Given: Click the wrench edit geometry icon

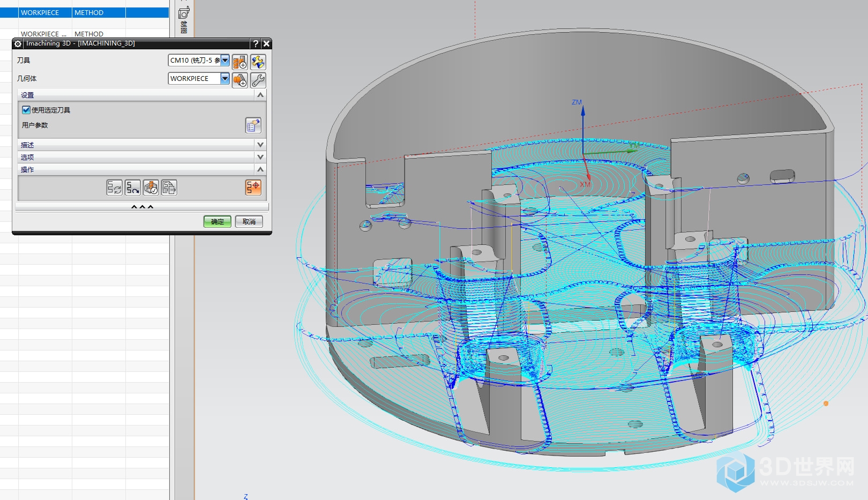Looking at the screenshot, I should pyautogui.click(x=258, y=80).
